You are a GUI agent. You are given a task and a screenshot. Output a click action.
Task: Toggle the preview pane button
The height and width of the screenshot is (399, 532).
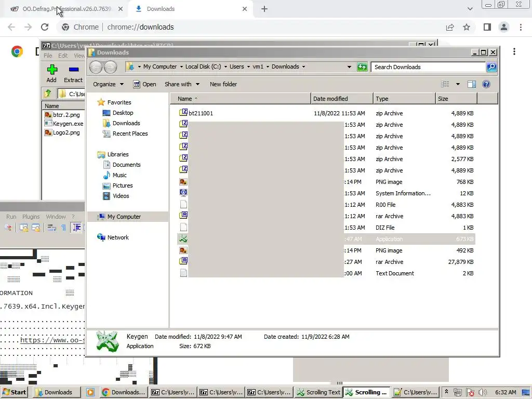pos(472,84)
